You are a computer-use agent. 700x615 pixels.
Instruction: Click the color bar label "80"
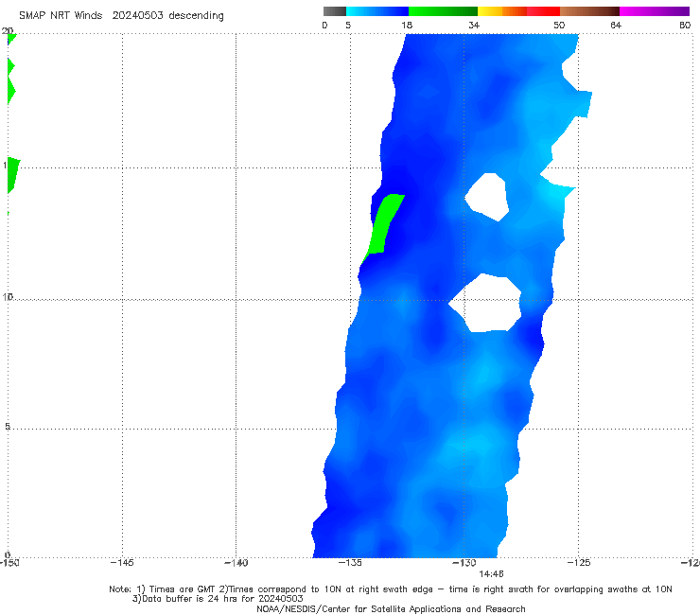[685, 25]
